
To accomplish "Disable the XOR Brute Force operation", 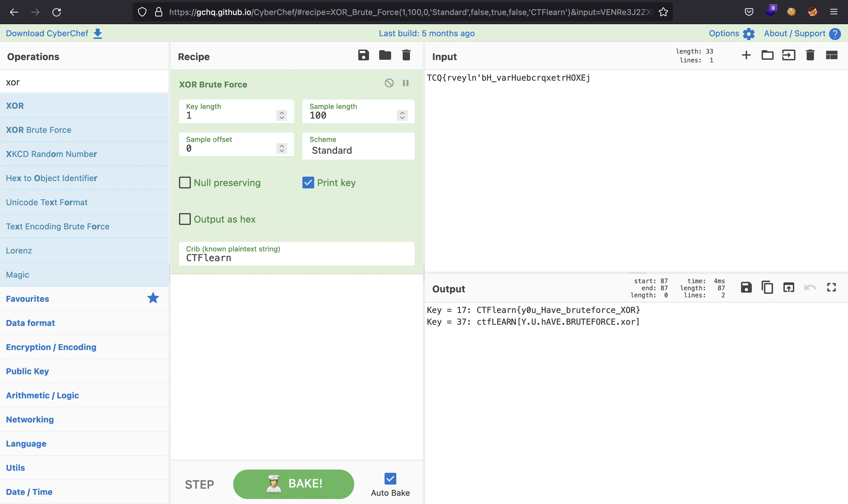I will (x=389, y=83).
